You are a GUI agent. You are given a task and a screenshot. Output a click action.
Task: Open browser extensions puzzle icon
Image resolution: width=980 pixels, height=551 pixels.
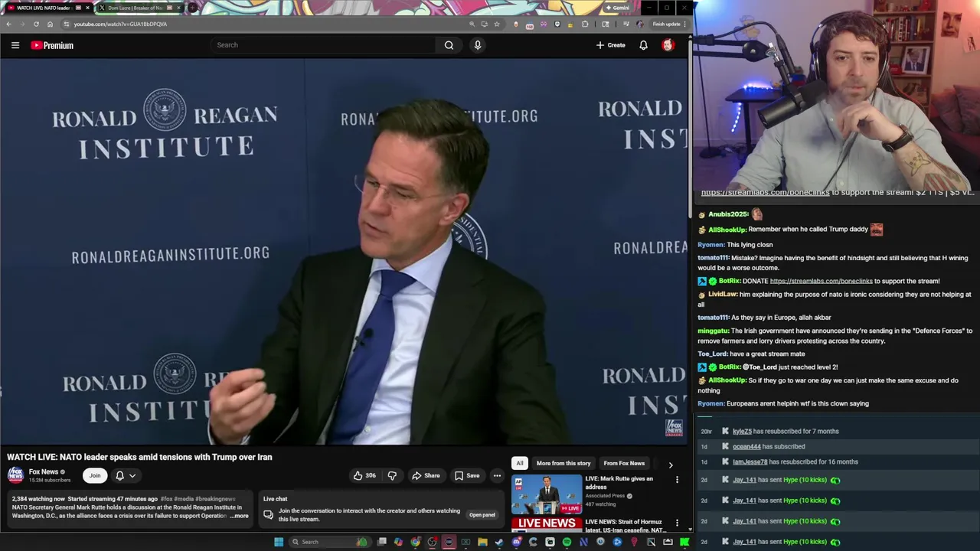coord(585,24)
